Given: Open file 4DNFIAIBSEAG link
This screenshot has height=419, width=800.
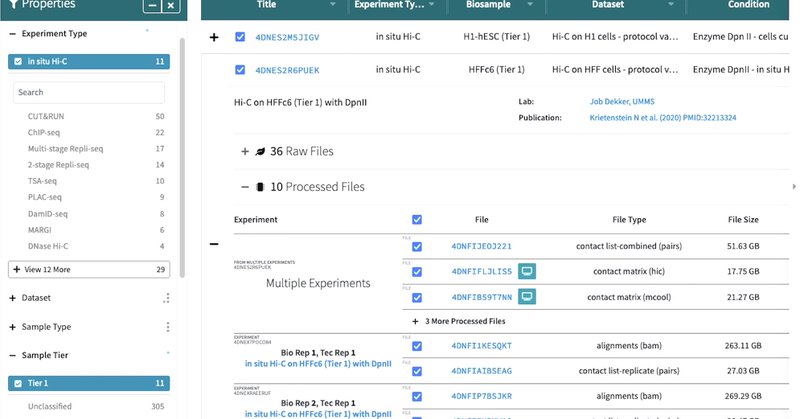Looking at the screenshot, I should coord(481,371).
